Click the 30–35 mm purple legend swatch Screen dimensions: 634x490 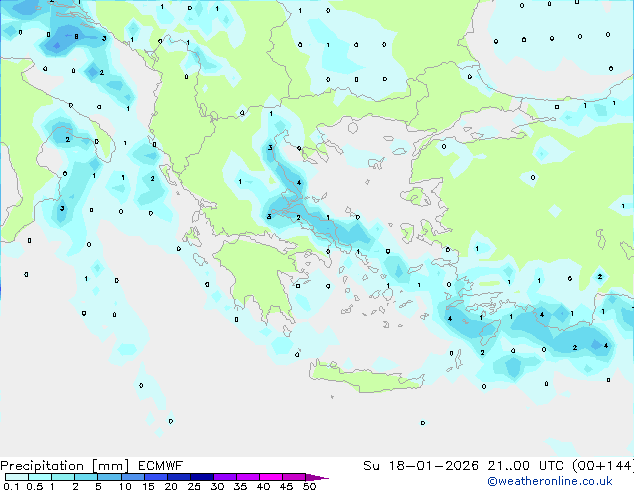[x=224, y=477]
